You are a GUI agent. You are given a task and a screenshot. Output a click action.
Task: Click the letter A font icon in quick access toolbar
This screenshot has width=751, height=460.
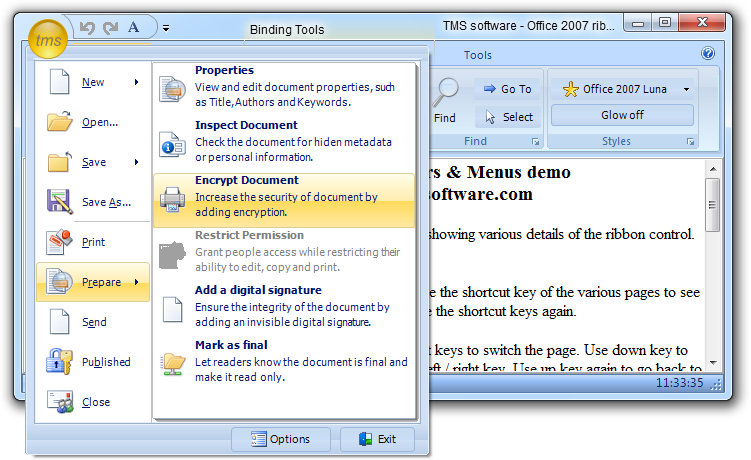click(x=134, y=27)
